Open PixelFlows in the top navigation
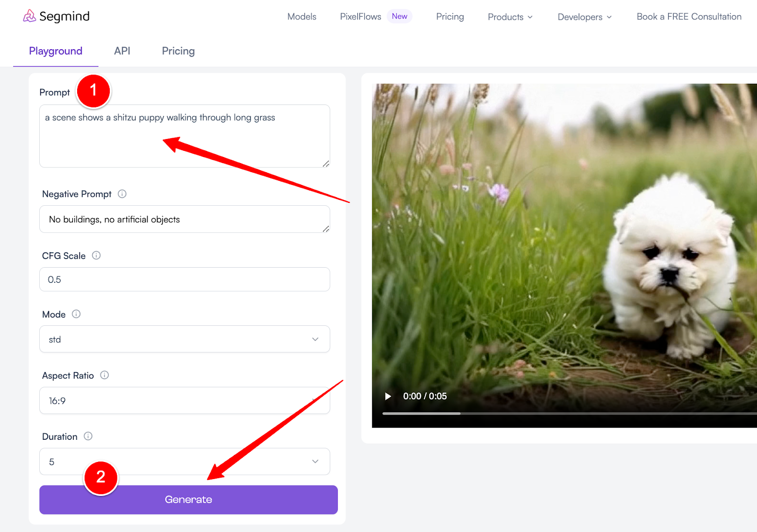Screen dimensions: 757x532 tap(361, 17)
